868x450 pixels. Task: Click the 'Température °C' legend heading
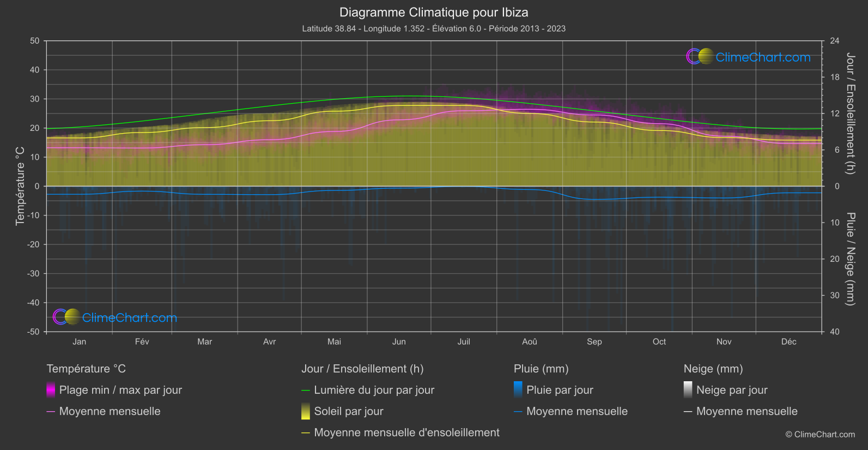pyautogui.click(x=86, y=369)
